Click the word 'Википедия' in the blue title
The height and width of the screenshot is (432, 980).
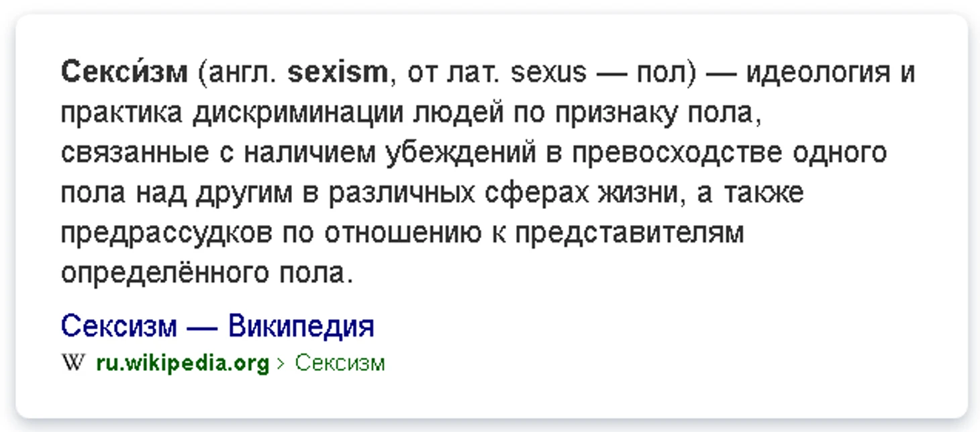pyautogui.click(x=301, y=326)
